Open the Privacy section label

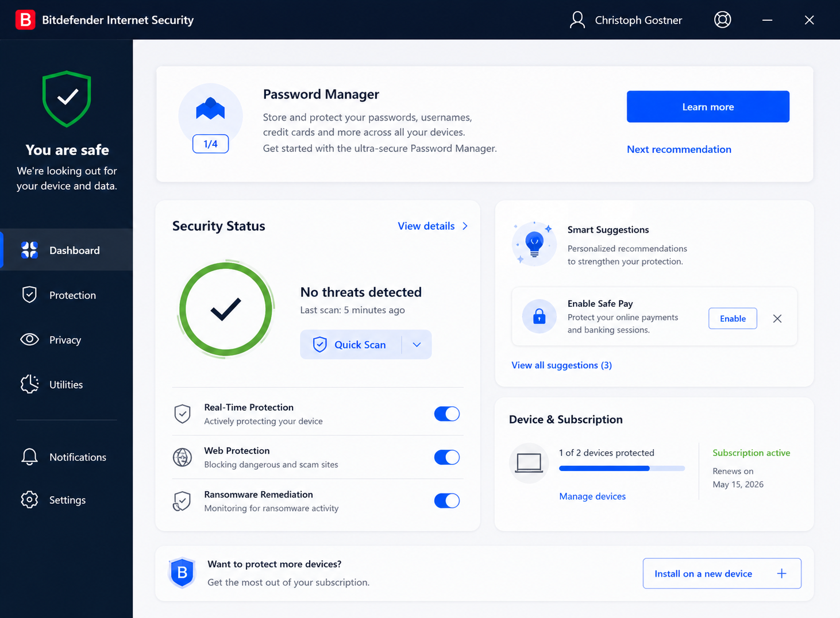(x=65, y=340)
